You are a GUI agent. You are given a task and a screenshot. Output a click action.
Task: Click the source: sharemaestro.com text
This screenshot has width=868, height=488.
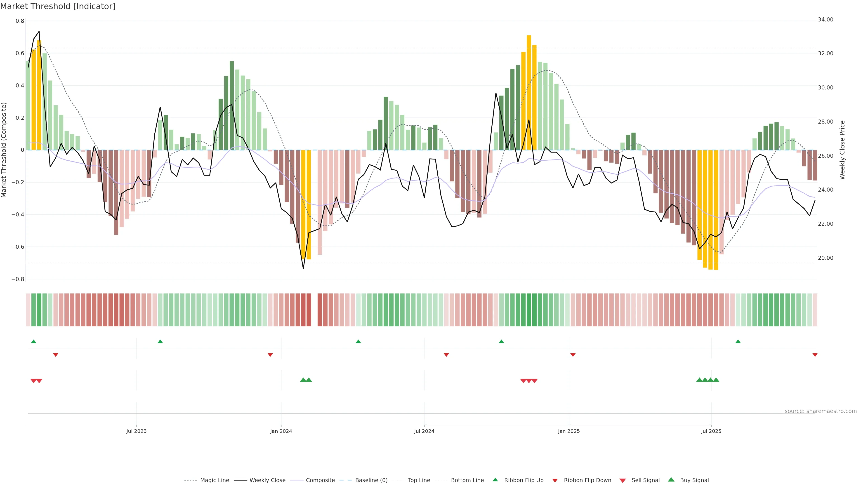pyautogui.click(x=821, y=411)
